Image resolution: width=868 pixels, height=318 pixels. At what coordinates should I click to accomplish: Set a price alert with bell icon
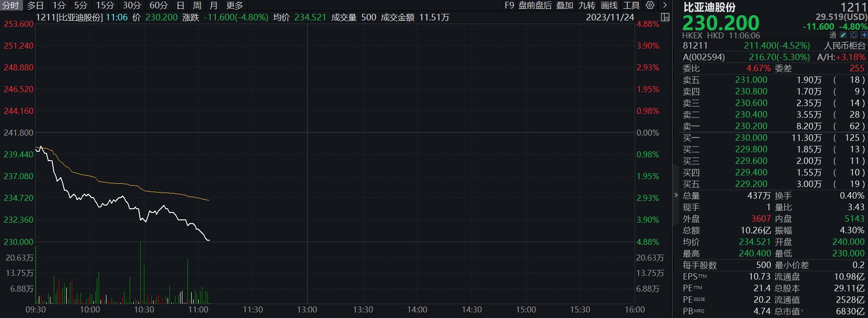854,35
